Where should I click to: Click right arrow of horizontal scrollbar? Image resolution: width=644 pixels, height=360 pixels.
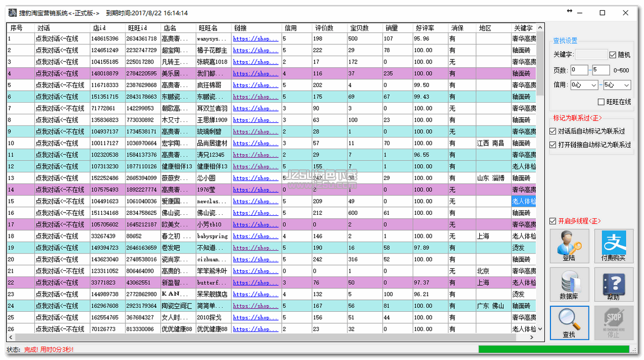[532, 337]
